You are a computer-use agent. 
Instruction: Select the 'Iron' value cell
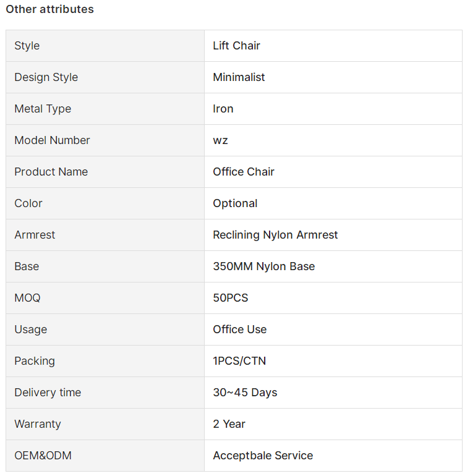(x=333, y=109)
